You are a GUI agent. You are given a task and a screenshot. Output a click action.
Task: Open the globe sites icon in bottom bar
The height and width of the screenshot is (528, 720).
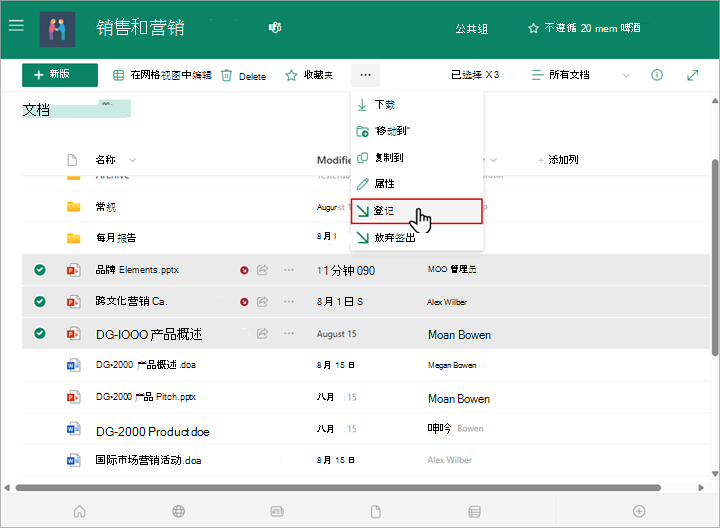[179, 511]
